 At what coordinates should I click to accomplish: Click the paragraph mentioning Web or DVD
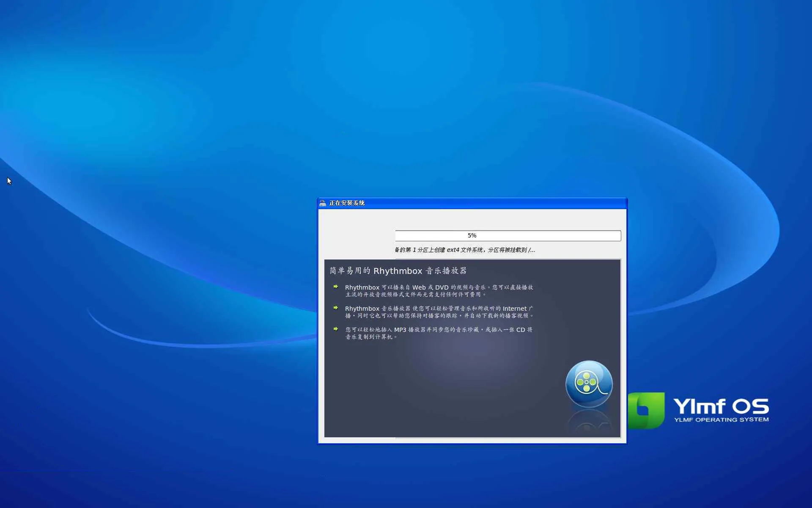[439, 291]
